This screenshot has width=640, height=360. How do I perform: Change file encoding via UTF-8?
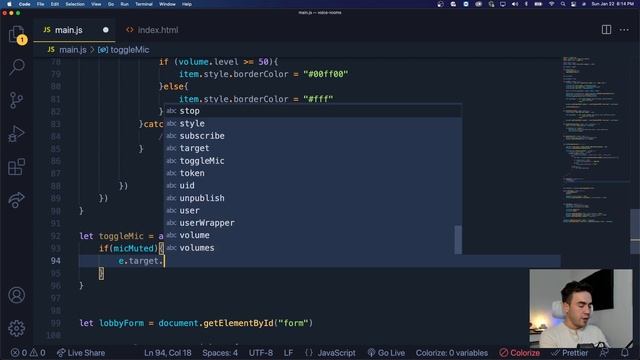click(261, 353)
